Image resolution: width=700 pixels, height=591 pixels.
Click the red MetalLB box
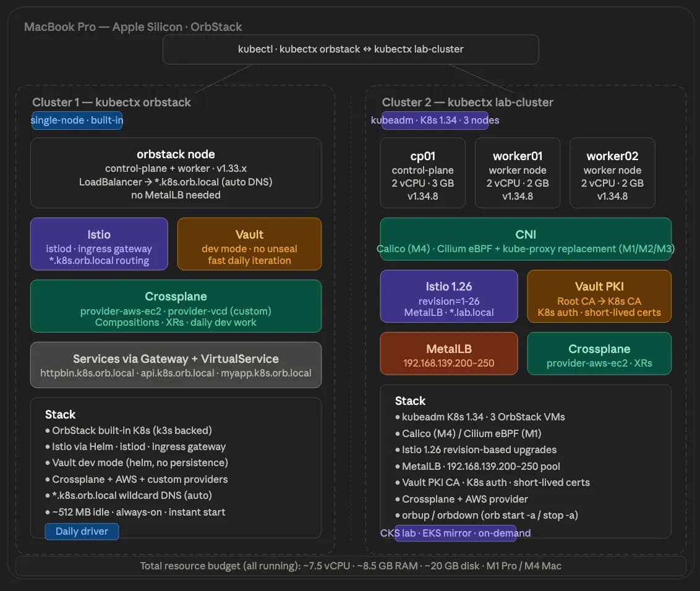tap(449, 354)
